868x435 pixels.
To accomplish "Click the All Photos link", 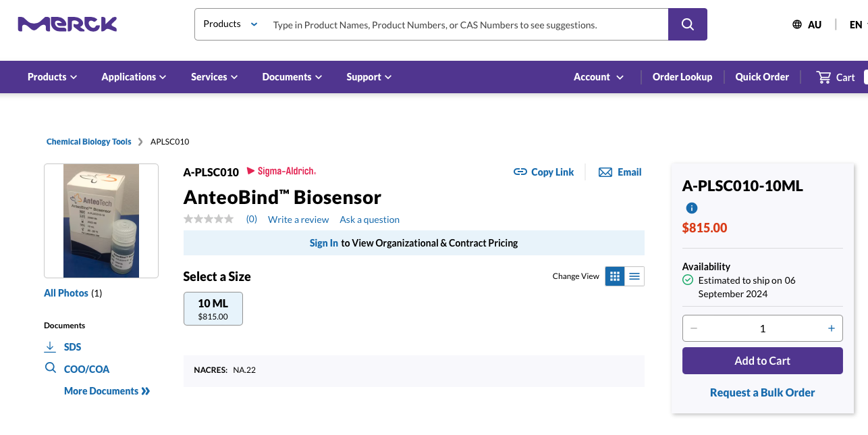I will click(66, 293).
